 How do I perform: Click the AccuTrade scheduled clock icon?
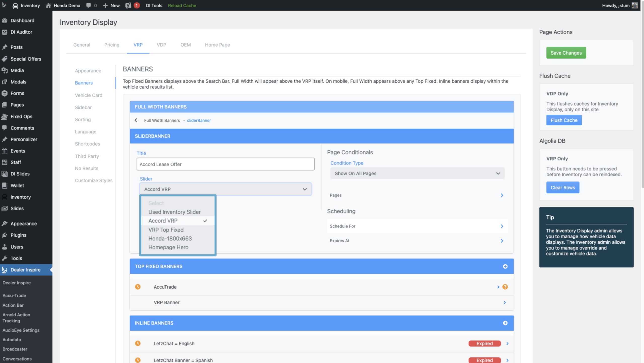tap(138, 287)
